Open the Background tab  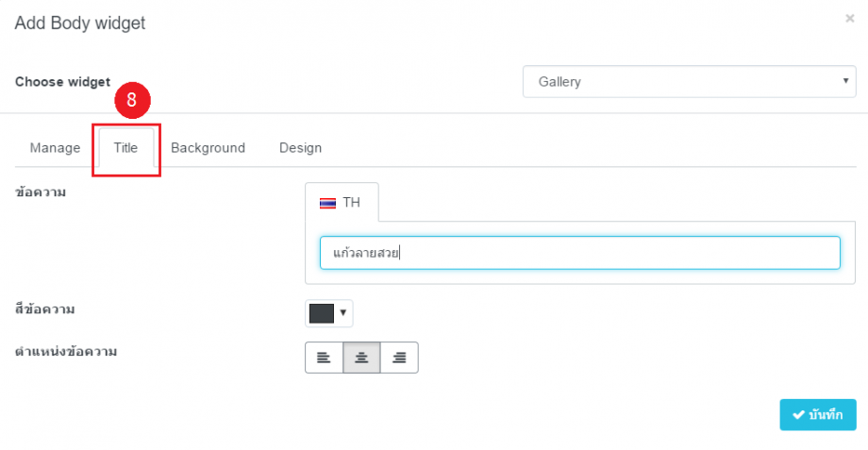(208, 148)
